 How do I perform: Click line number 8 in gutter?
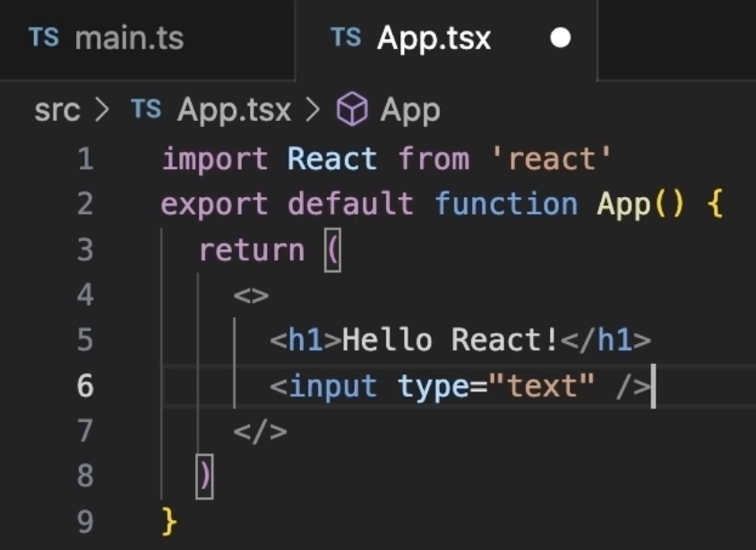(85, 476)
